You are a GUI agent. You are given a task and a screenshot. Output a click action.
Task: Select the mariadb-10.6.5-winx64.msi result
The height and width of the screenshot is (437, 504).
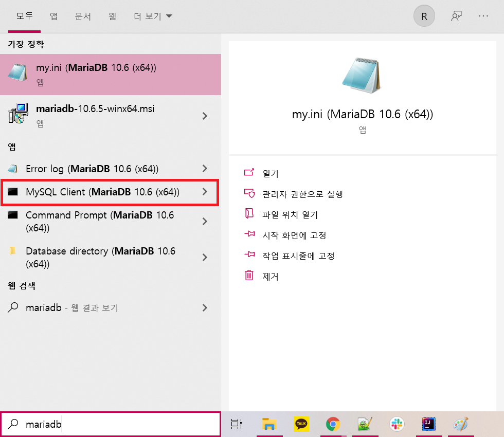coord(110,116)
